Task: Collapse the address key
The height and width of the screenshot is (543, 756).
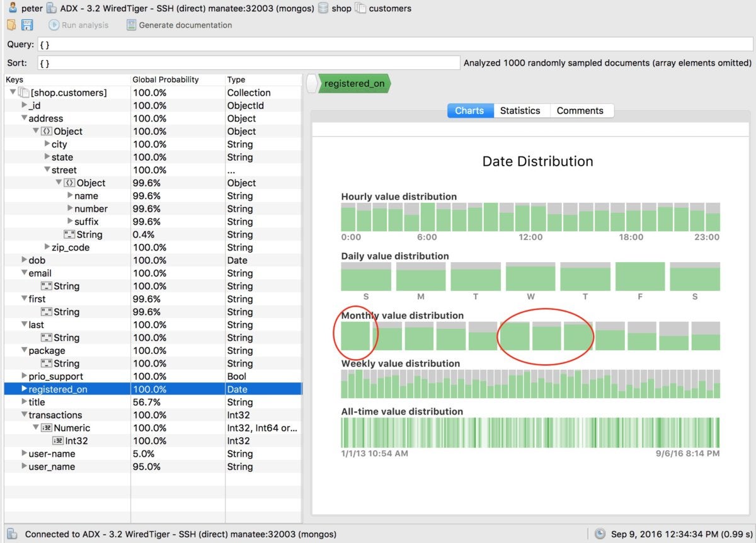Action: 25,118
